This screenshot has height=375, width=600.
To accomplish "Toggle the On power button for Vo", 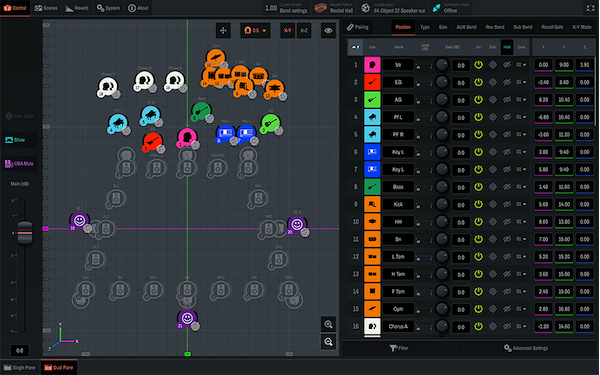I will click(x=478, y=65).
